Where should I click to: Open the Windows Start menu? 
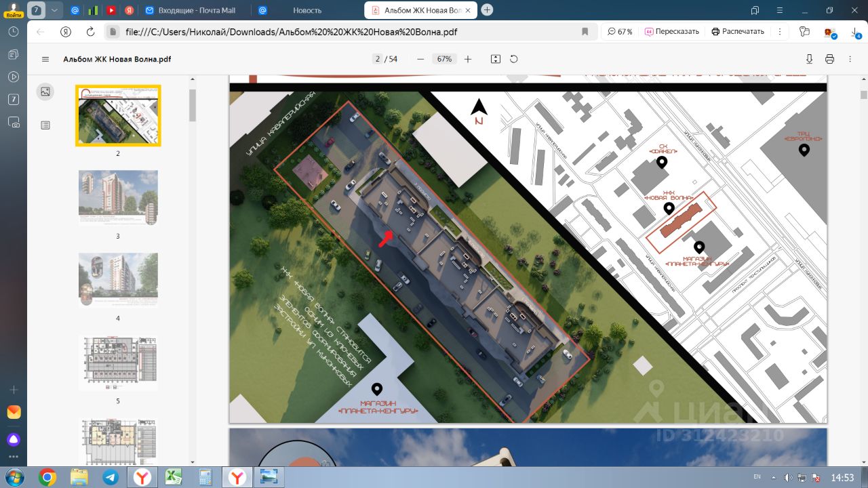point(14,477)
